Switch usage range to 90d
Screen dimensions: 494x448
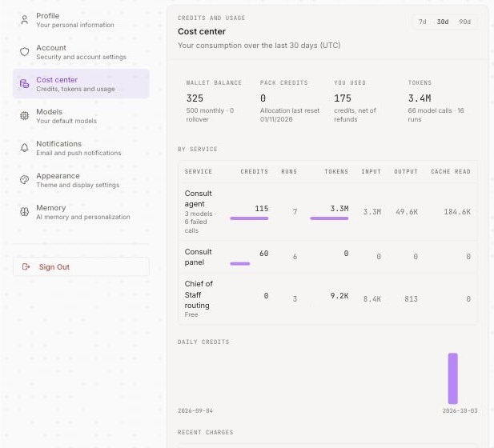pyautogui.click(x=464, y=22)
